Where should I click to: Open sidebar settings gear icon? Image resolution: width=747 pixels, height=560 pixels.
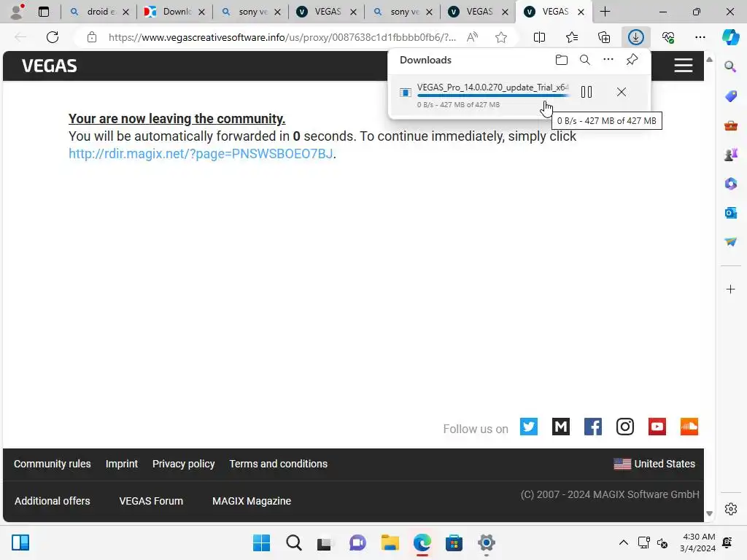coord(730,509)
